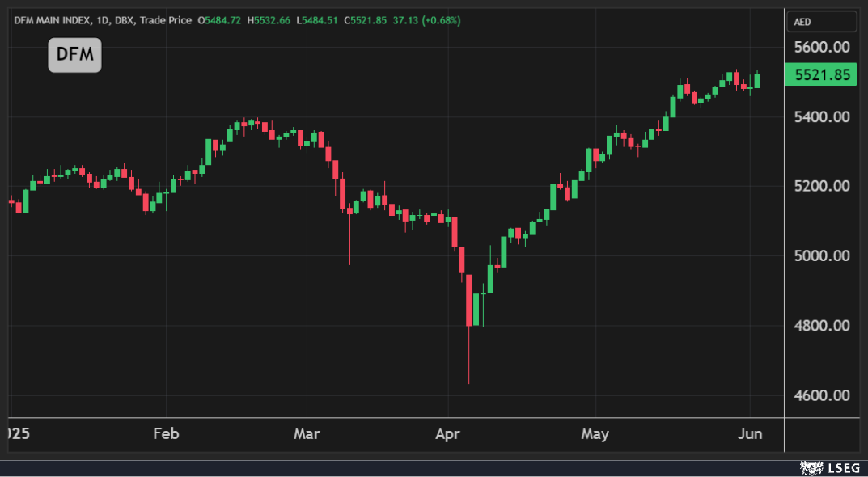Viewport: 868px width, 477px height.
Task: Select the Apr marker on the time axis
Action: pyautogui.click(x=447, y=434)
